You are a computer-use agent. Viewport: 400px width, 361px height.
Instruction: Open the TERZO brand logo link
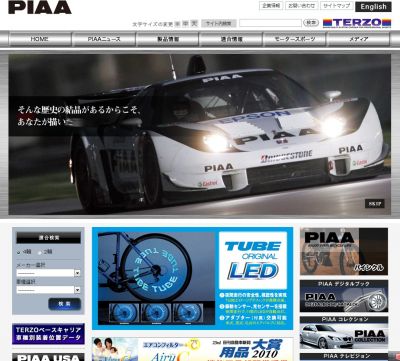tap(357, 23)
